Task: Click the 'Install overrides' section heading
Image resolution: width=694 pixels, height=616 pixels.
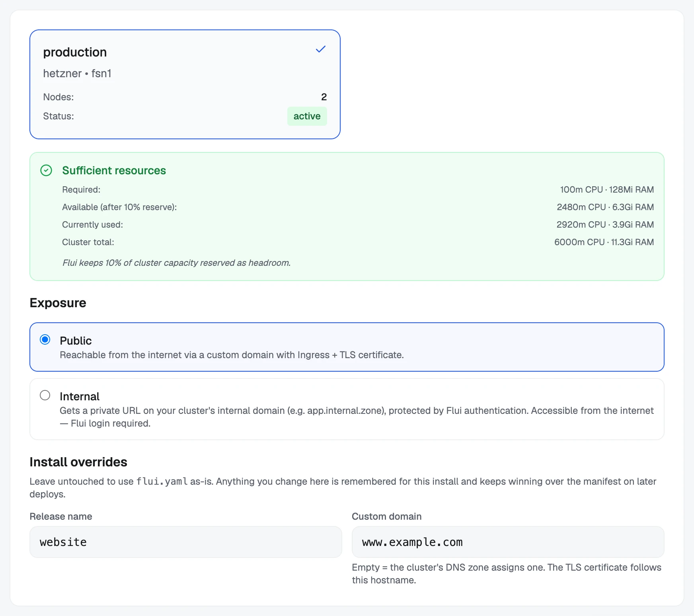Action: tap(78, 462)
